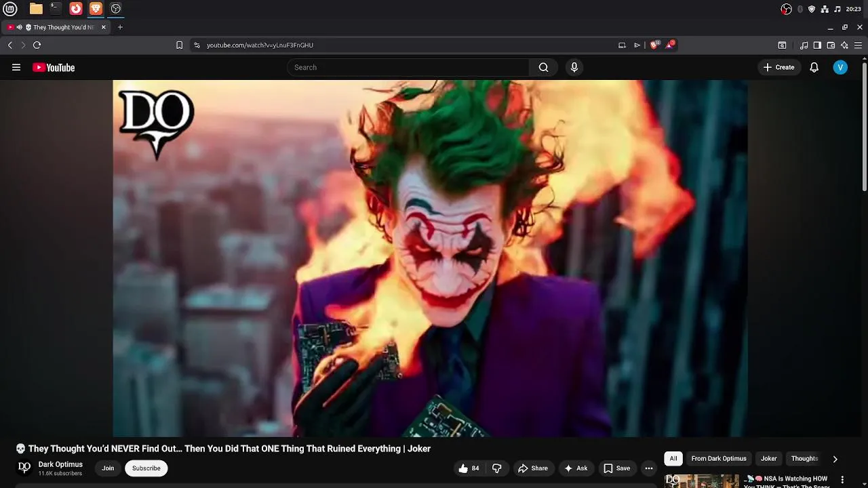Subscribe to Dark Optimus
868x488 pixels.
coord(146,468)
